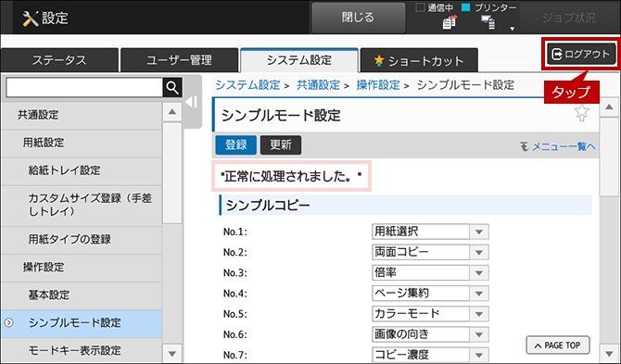
Task: Select 用紙設定 in sidebar menu
Action: 82,143
